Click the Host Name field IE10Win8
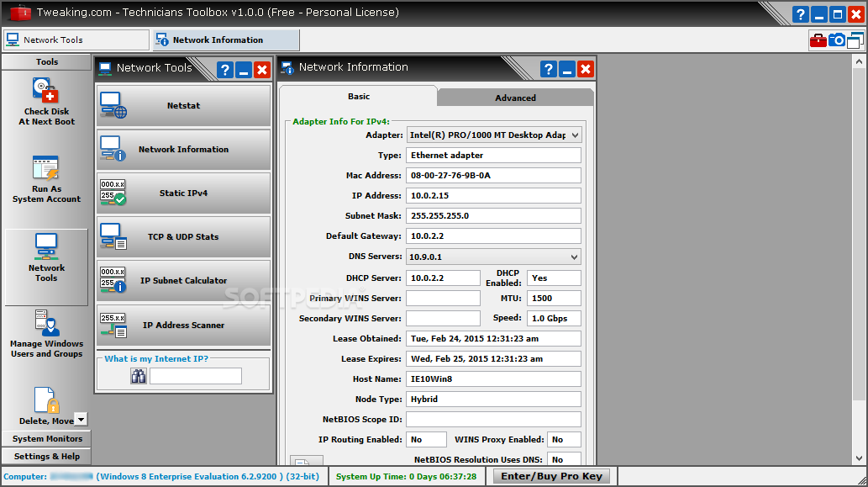The width and height of the screenshot is (868, 487). 494,379
